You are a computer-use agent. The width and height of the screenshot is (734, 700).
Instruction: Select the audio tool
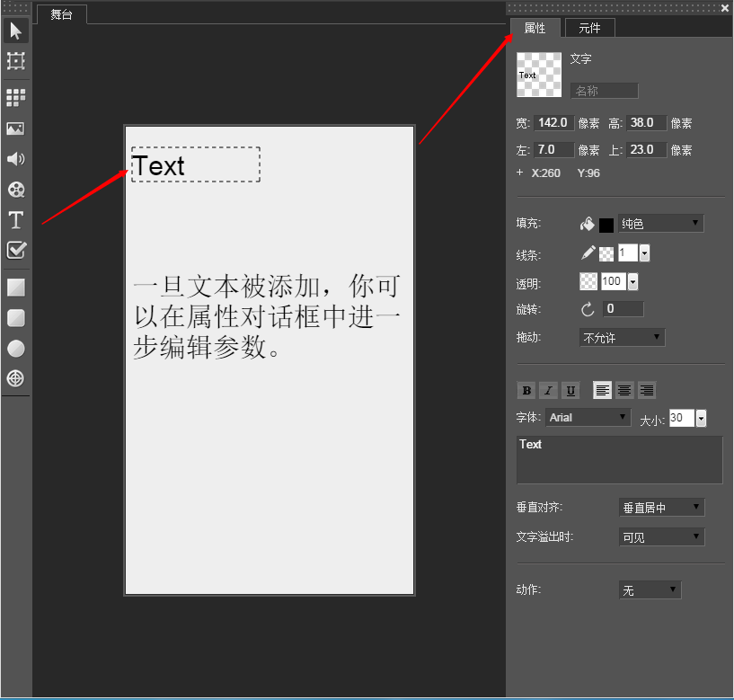tap(15, 159)
